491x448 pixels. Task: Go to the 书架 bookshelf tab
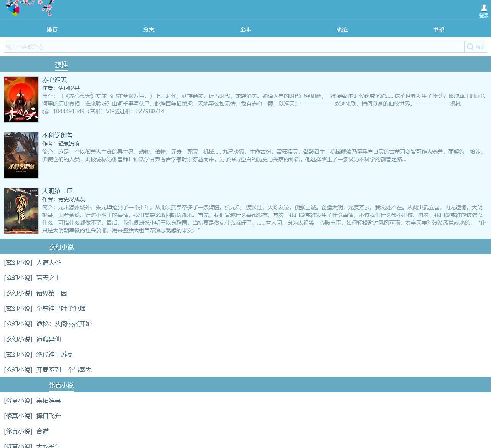pyautogui.click(x=439, y=30)
